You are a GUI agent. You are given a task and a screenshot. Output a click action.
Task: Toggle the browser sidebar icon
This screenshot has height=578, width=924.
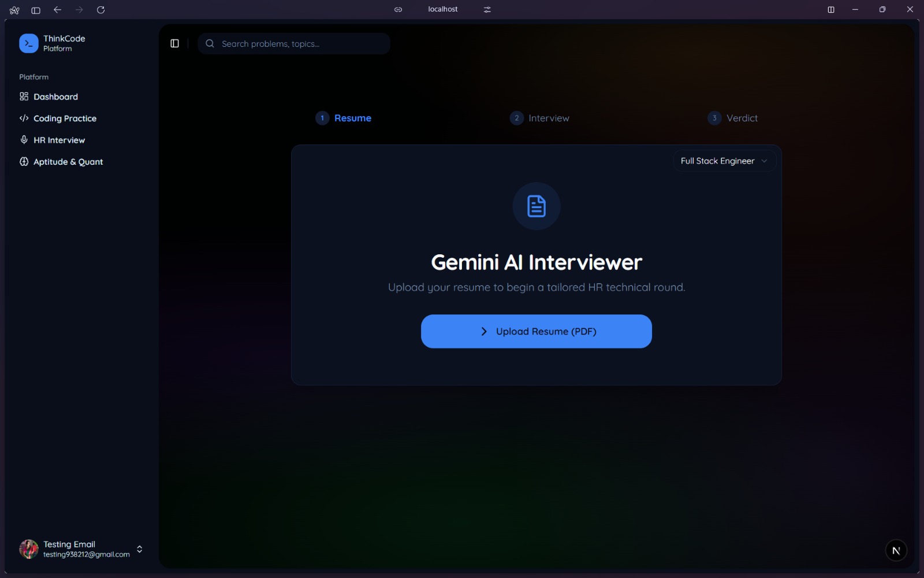coord(36,10)
